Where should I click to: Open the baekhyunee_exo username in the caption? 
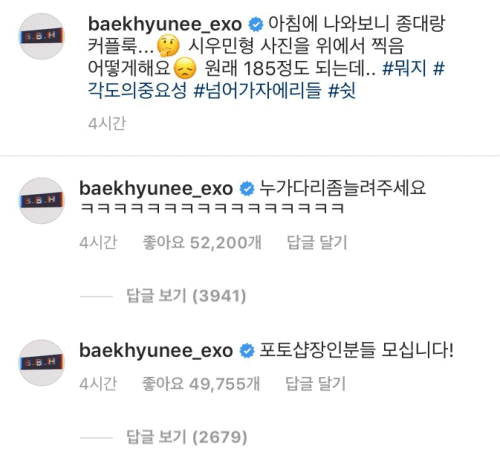[165, 24]
